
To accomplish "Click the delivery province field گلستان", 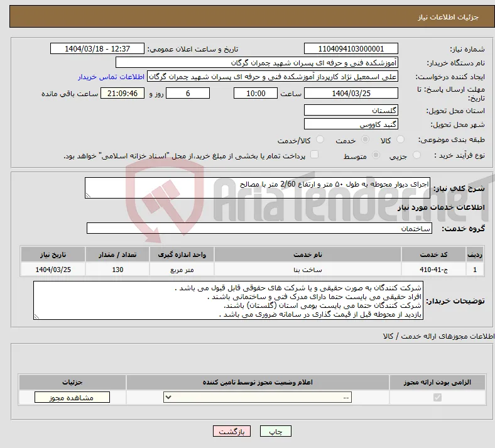I will [351, 110].
